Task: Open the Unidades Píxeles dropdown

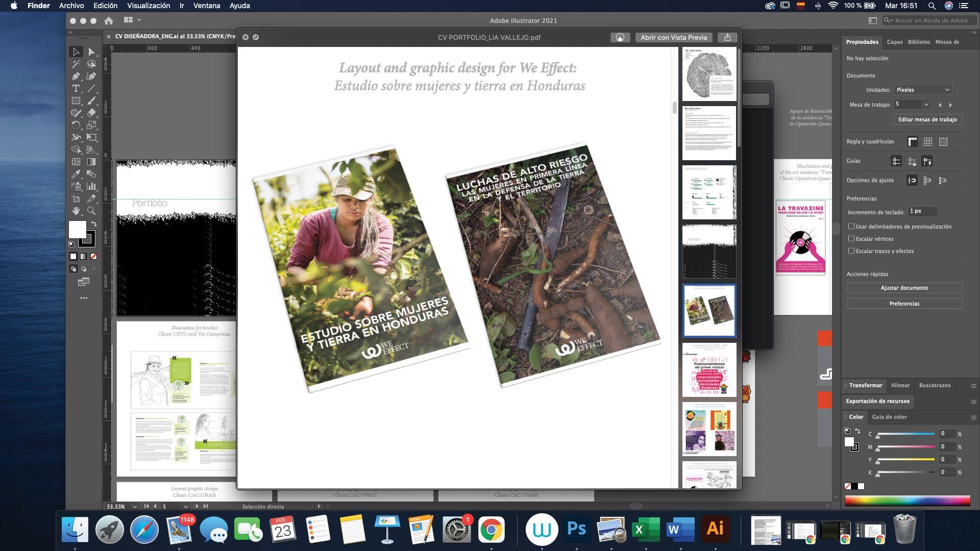Action: 922,90
